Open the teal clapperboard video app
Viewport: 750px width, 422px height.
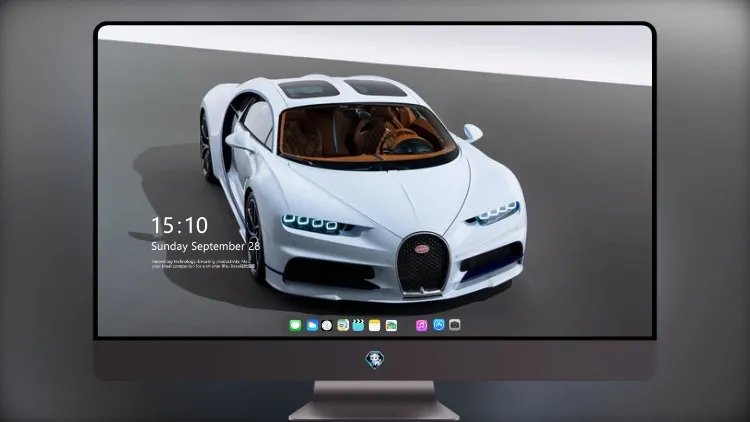coord(358,325)
